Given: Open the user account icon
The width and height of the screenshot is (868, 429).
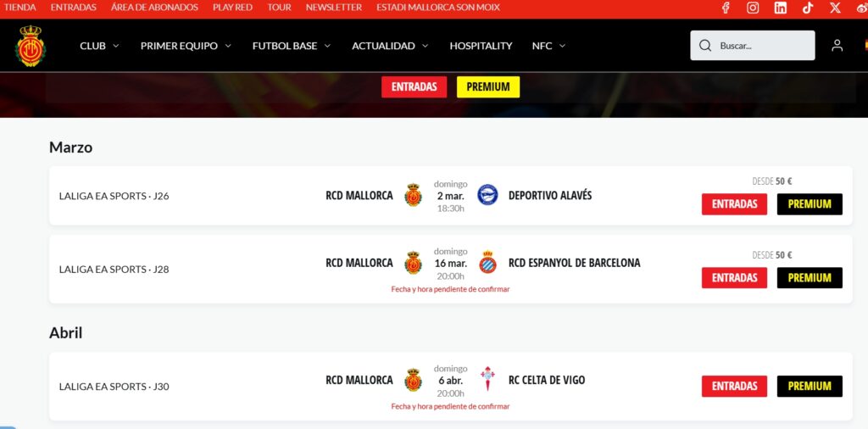Looking at the screenshot, I should [x=837, y=46].
